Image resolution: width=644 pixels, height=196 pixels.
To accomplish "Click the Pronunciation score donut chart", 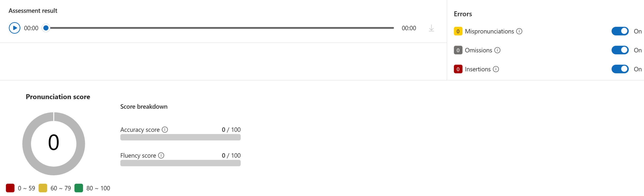I will [x=54, y=144].
